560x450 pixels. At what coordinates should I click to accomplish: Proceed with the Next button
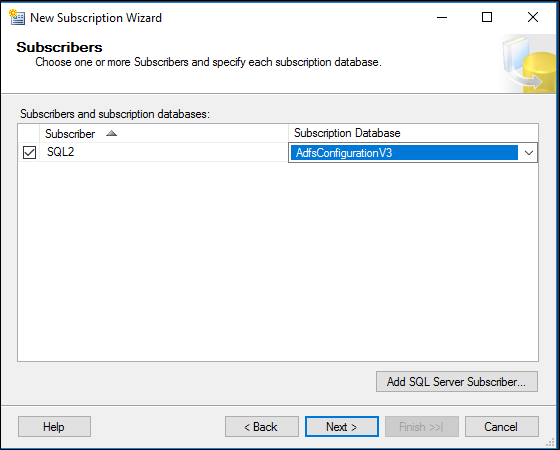tap(342, 426)
